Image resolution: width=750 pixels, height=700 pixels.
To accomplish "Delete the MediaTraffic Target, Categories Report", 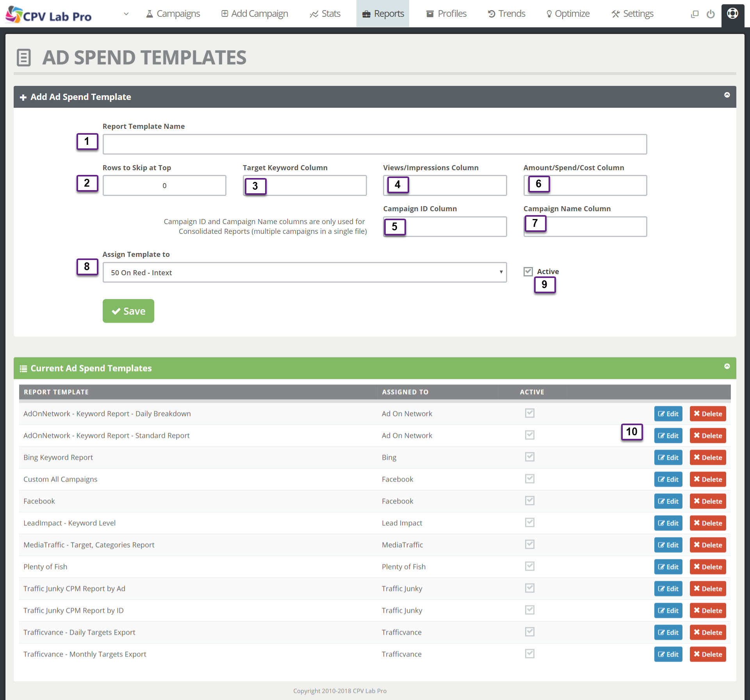I will [708, 545].
